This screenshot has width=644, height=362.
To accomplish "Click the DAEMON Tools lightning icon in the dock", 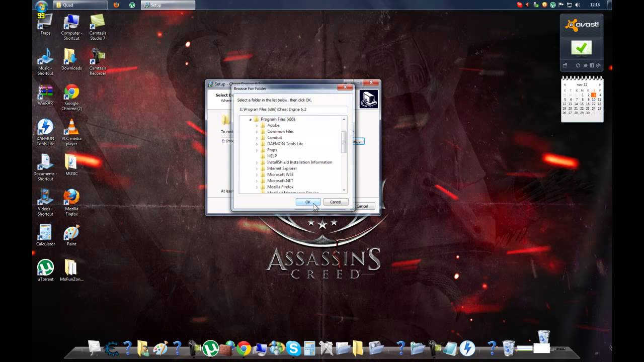I will tap(467, 348).
